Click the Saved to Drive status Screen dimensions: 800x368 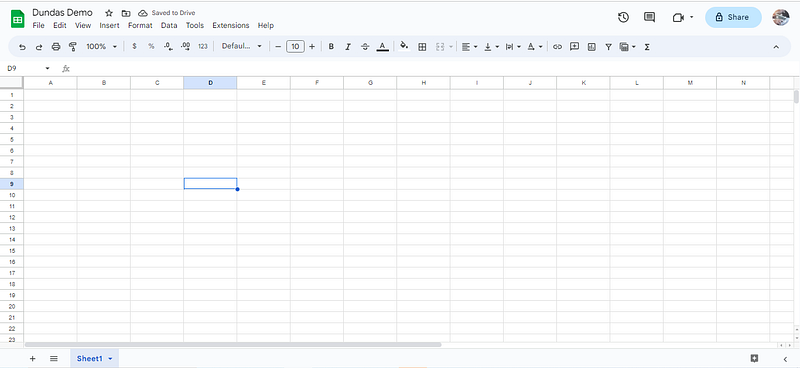[x=167, y=13]
